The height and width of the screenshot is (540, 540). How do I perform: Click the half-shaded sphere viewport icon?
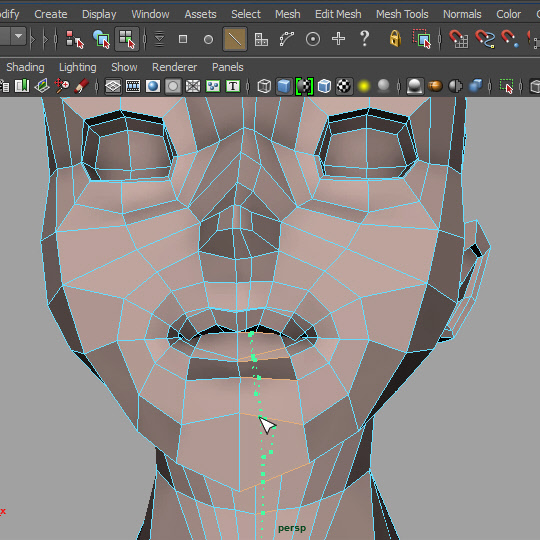455,86
